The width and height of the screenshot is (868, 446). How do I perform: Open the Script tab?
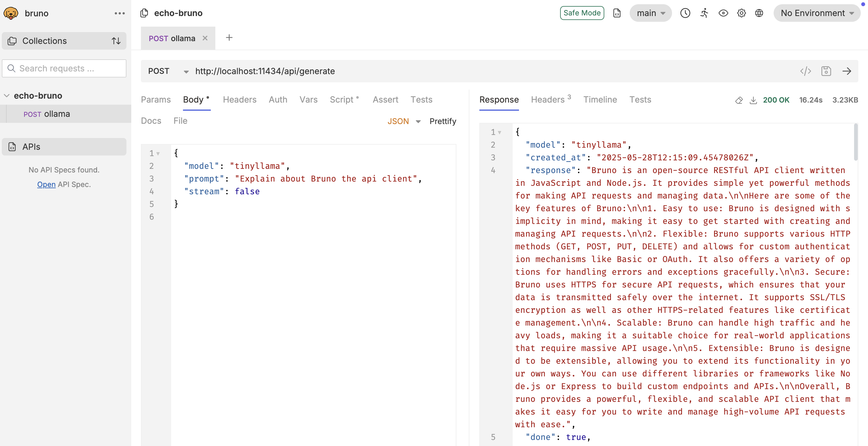coord(344,100)
